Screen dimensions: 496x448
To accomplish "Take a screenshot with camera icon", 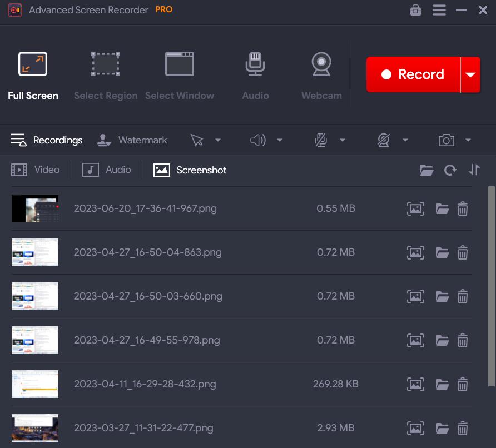I will click(x=447, y=140).
